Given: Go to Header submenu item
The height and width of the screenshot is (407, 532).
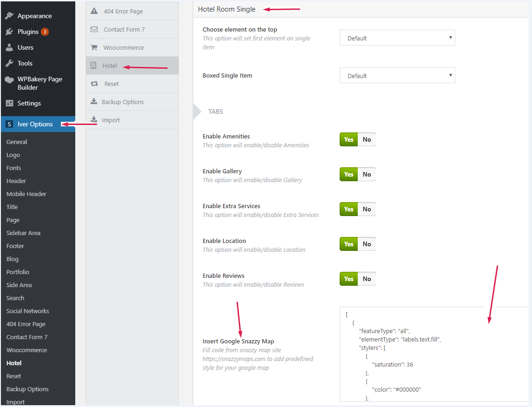Looking at the screenshot, I should [16, 181].
